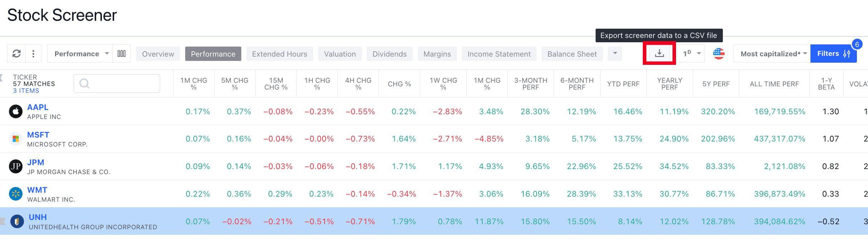Image resolution: width=868 pixels, height=240 pixels.
Task: Click the column setup icon
Action: (122, 54)
